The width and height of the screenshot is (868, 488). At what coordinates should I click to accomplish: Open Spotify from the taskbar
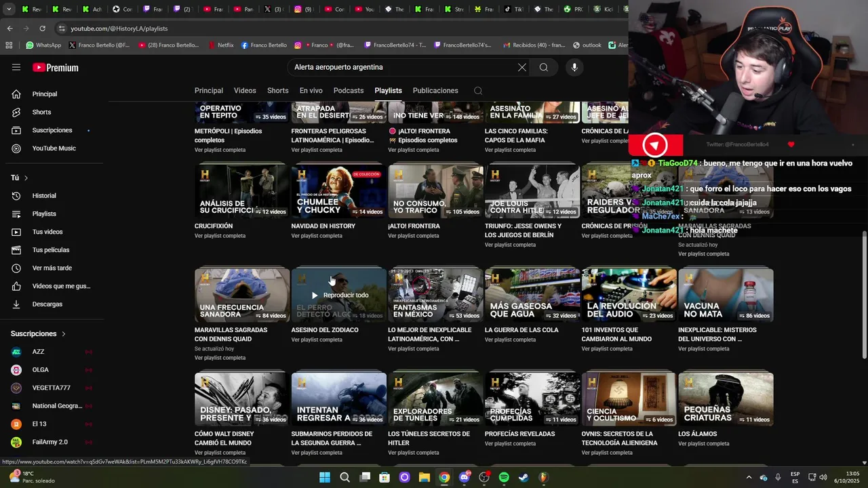(x=504, y=477)
